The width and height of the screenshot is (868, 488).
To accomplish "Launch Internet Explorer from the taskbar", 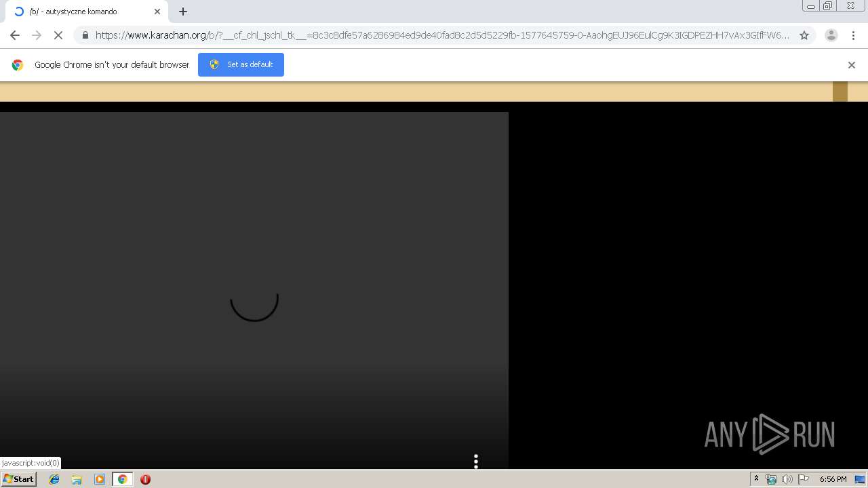I will (54, 479).
